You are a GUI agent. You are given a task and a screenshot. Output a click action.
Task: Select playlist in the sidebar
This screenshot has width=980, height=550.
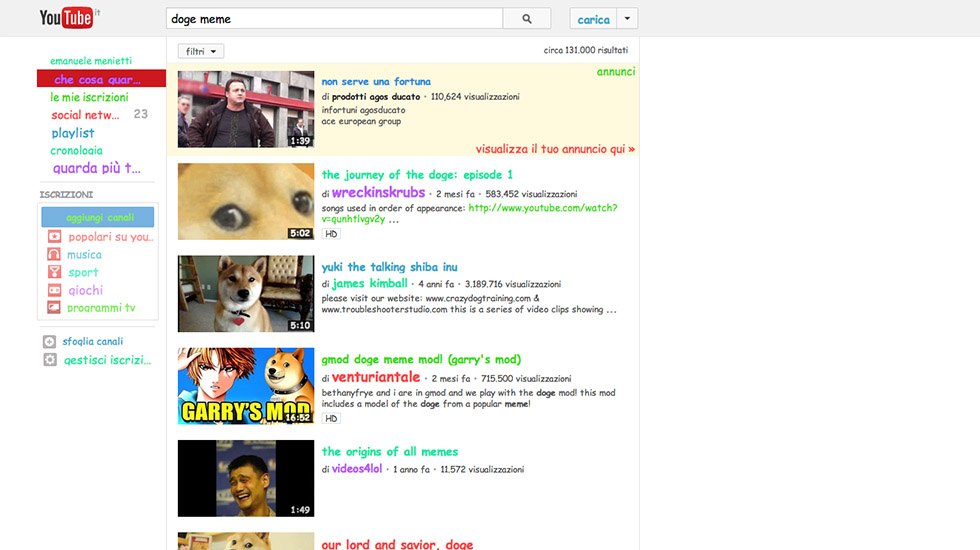[73, 133]
